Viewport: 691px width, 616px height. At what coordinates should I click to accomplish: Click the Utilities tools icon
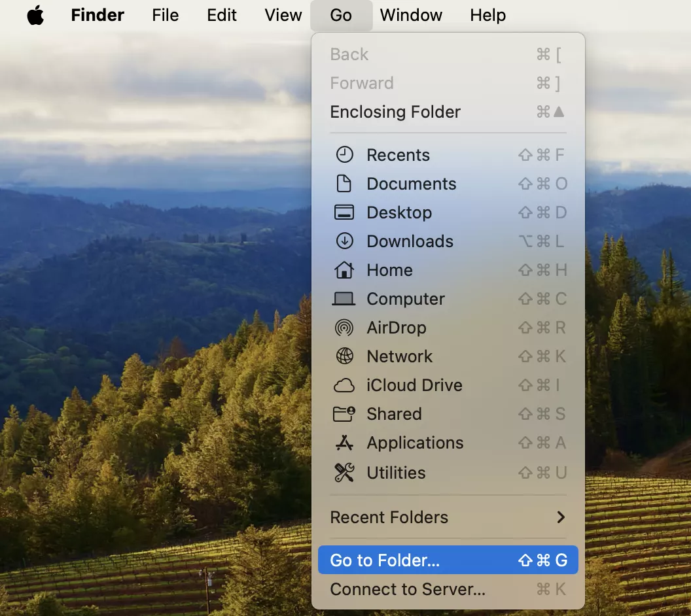pos(344,473)
